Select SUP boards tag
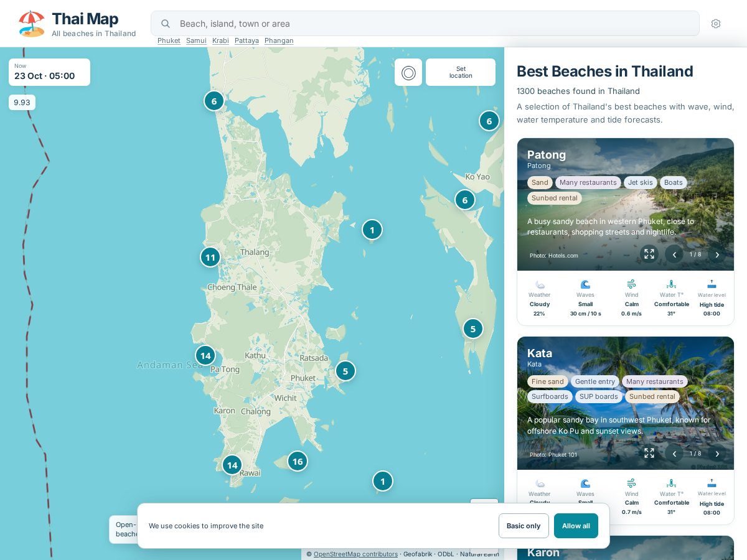 pos(599,396)
